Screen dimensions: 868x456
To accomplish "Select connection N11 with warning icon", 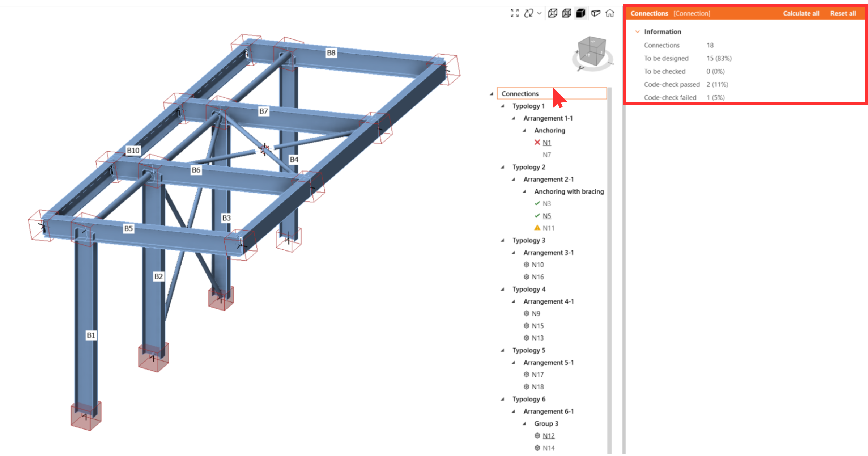I will (x=548, y=228).
